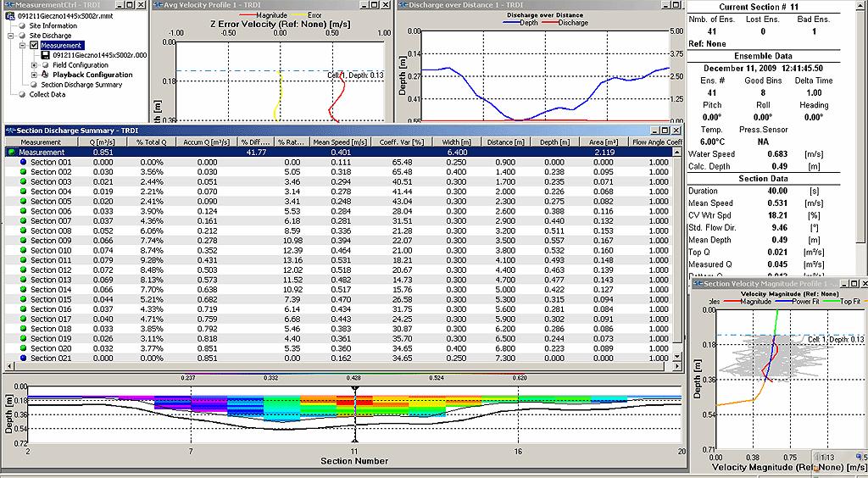Click the green dot beside Section 017
This screenshot has width=868, height=478.
(x=23, y=319)
